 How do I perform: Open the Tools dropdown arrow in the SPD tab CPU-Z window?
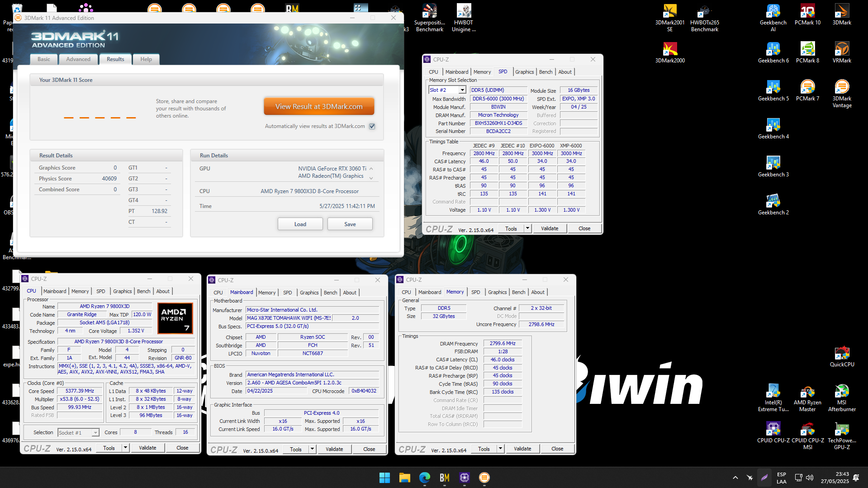pos(527,228)
